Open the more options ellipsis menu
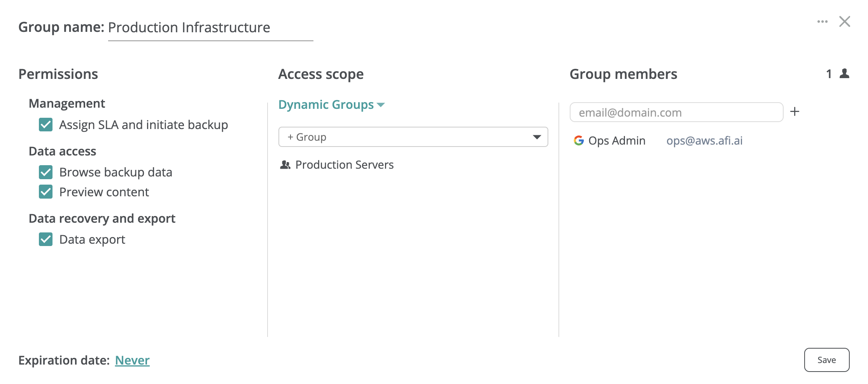The height and width of the screenshot is (384, 868). coord(822,22)
